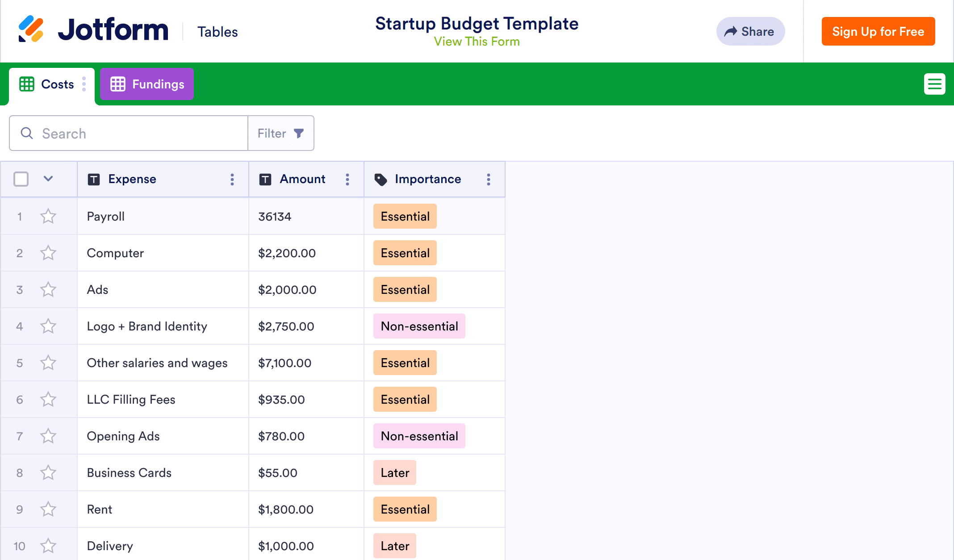954x560 pixels.
Task: Click the Share button
Action: tap(750, 31)
